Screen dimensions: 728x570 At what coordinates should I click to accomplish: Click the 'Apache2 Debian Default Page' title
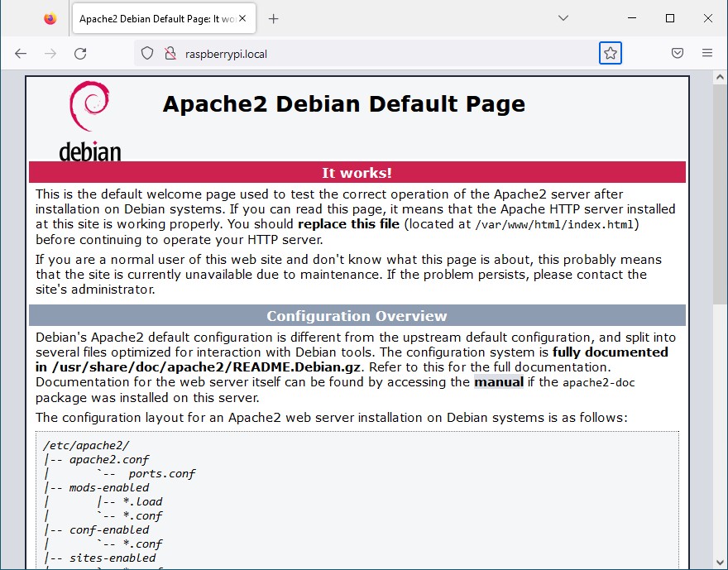tap(344, 103)
